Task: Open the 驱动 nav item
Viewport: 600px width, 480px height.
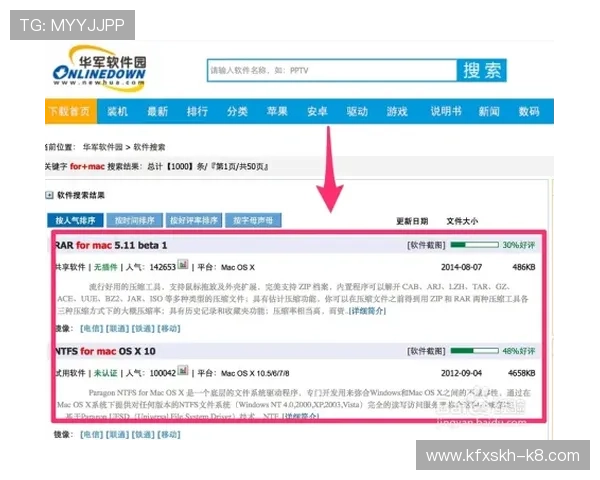Action: click(357, 111)
